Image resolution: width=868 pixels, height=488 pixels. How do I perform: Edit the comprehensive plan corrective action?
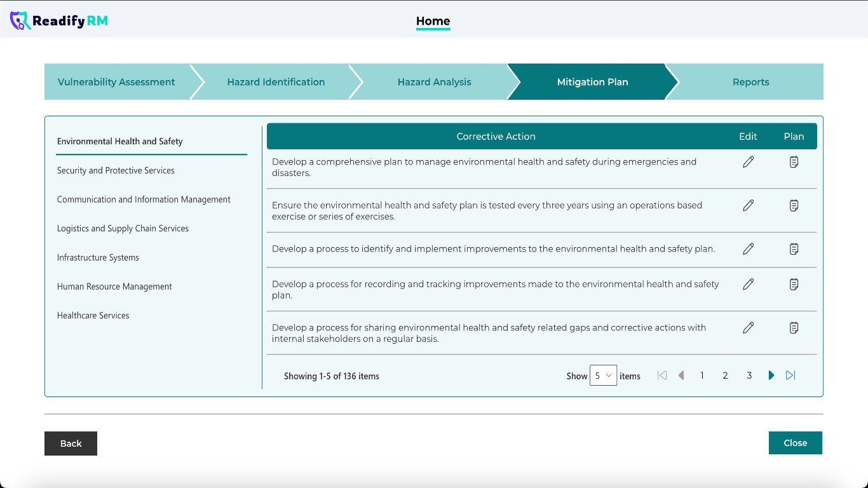pyautogui.click(x=749, y=162)
